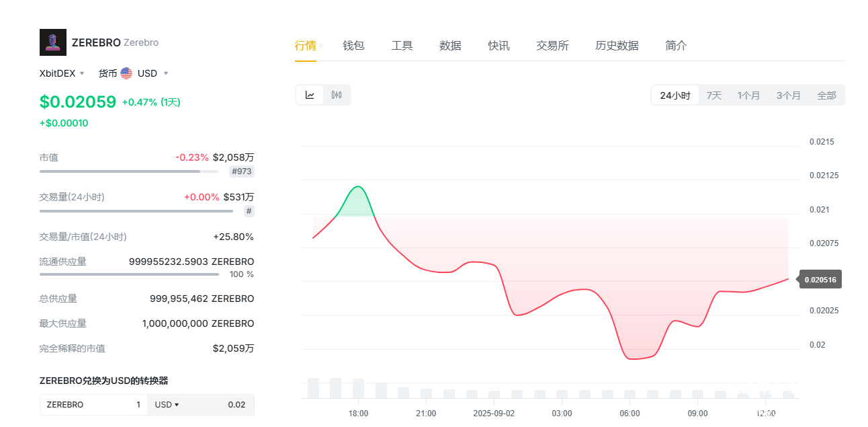Viewport: 868px width, 427px height.
Task: Select the 7天 time range
Action: pyautogui.click(x=713, y=95)
